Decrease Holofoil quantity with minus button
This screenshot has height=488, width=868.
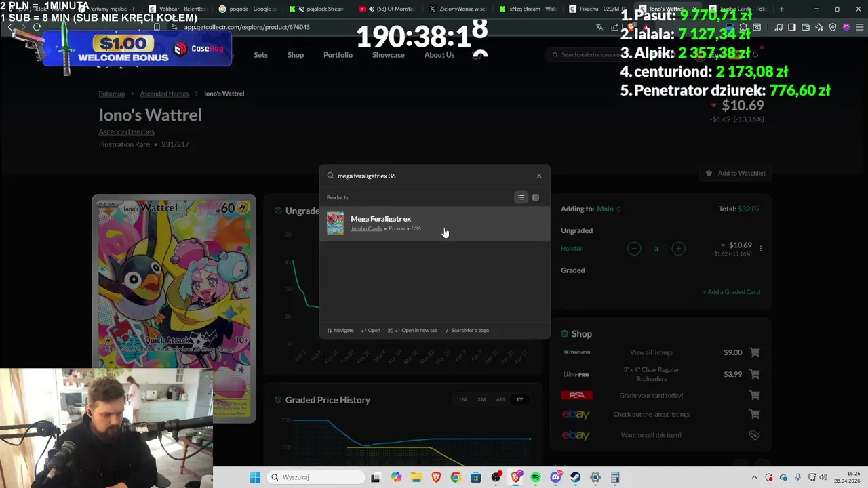[x=634, y=249]
